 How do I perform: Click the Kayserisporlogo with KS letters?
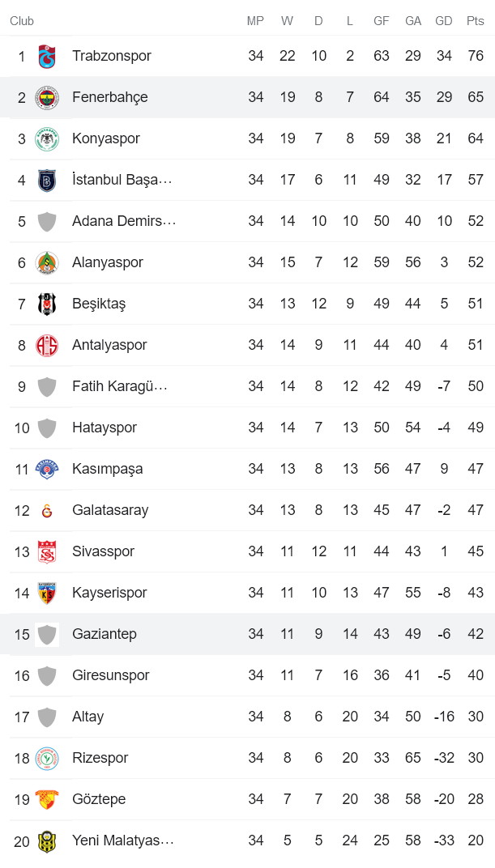(x=46, y=593)
